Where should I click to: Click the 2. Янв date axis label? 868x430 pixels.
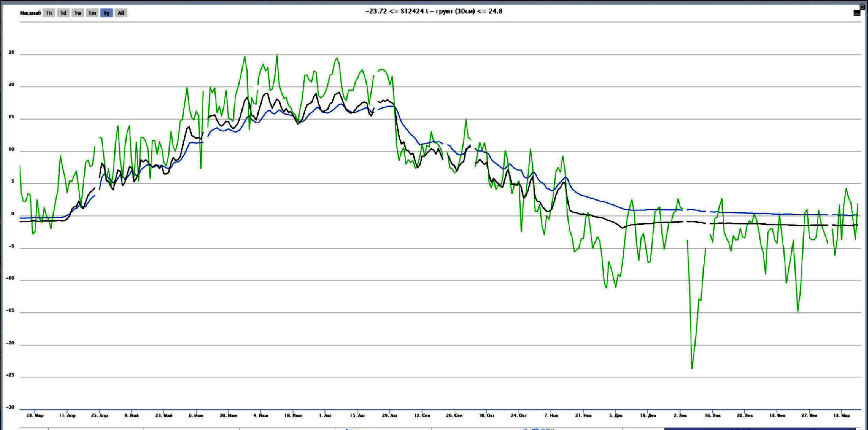(680, 416)
